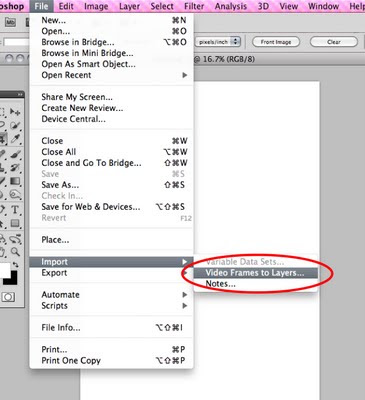
Task: Expand the Scripts submenu arrow
Action: 185,306
